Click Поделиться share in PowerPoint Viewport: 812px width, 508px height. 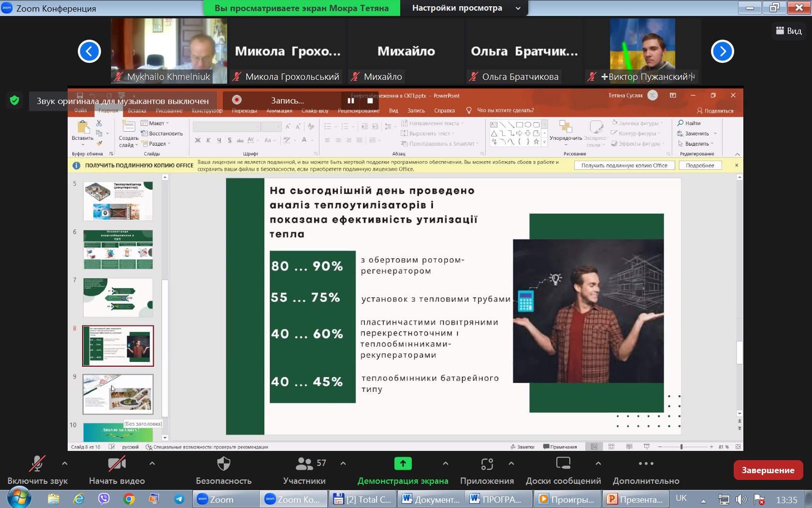click(715, 111)
